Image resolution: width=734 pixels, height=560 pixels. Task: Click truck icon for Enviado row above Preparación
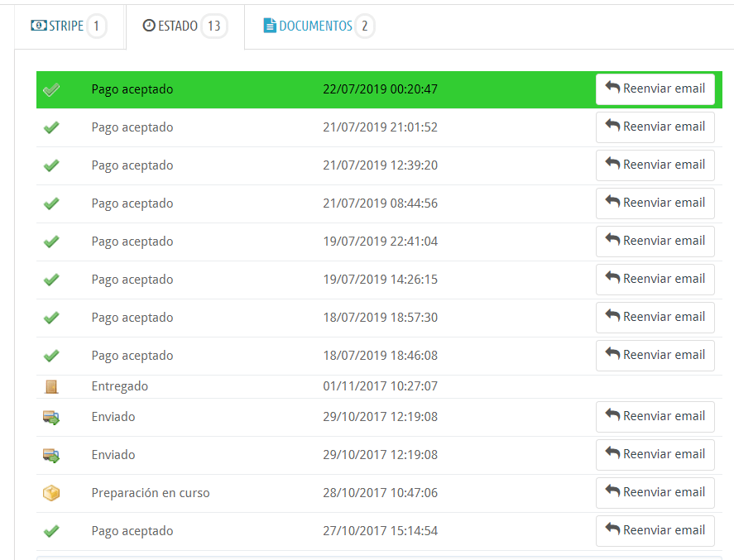[x=51, y=455]
